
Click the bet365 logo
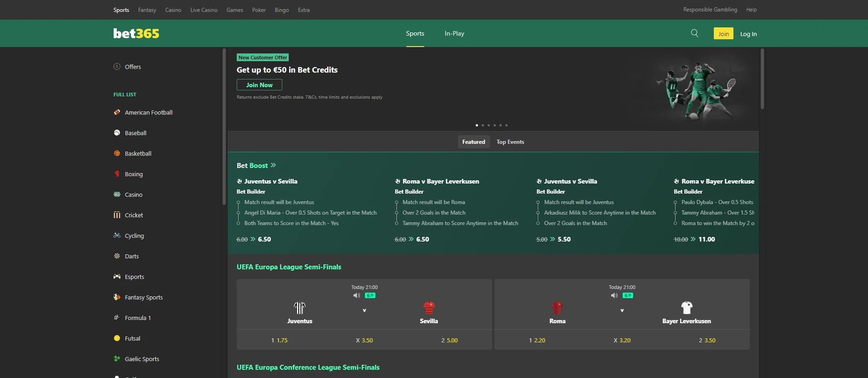[136, 33]
